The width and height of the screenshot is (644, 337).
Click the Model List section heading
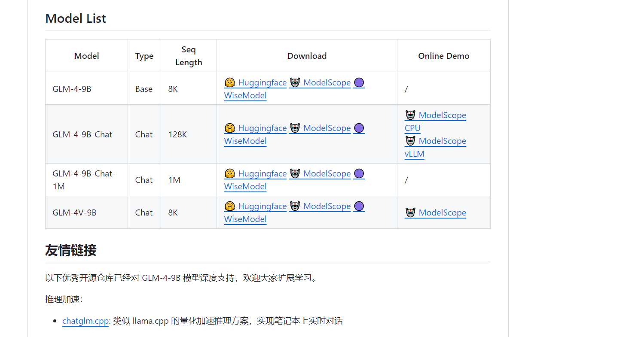pos(75,18)
